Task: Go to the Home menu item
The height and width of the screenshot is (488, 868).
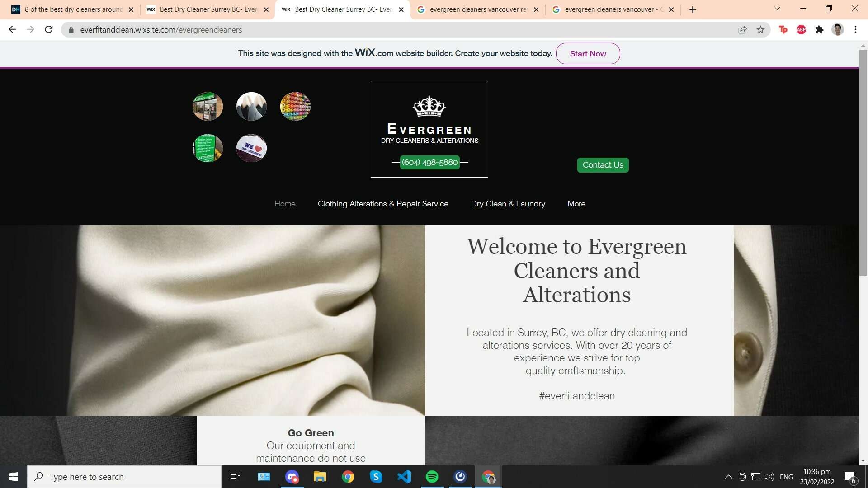Action: point(285,204)
